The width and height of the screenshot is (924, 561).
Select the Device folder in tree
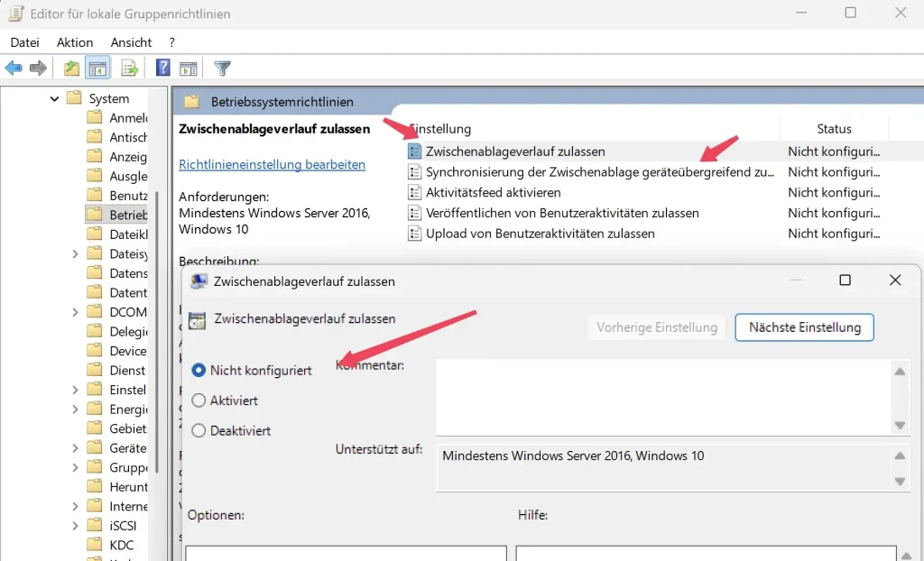click(x=116, y=351)
